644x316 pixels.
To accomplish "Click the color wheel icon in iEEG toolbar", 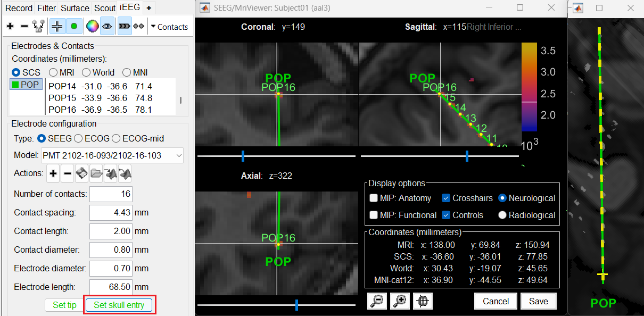I will click(93, 26).
